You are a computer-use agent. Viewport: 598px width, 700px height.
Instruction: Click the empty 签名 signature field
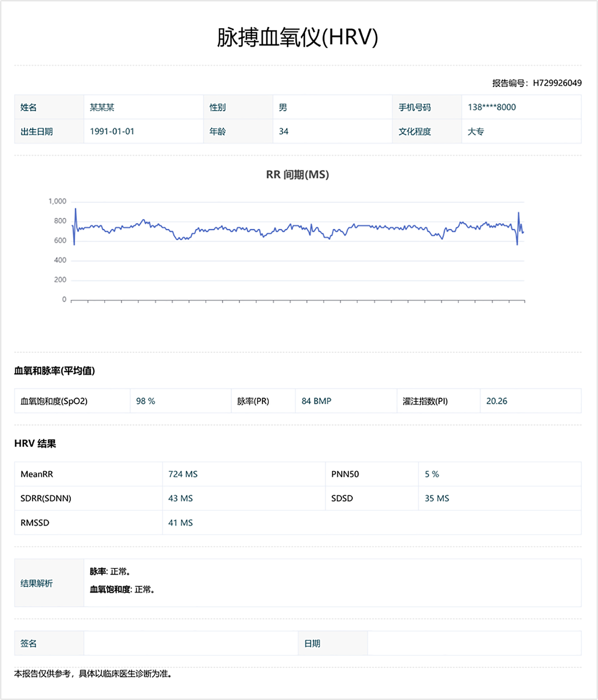191,643
